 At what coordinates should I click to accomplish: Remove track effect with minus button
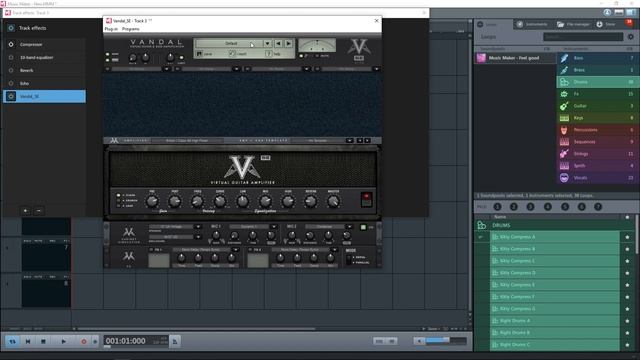[39, 211]
